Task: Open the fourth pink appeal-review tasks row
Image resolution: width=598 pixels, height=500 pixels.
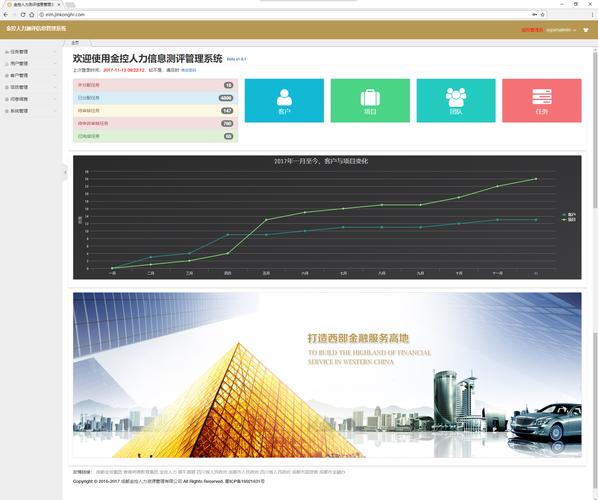Action: 155,123
